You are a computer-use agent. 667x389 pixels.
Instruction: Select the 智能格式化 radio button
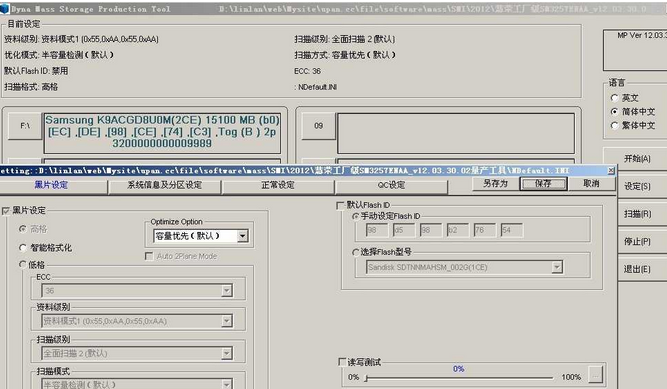23,248
